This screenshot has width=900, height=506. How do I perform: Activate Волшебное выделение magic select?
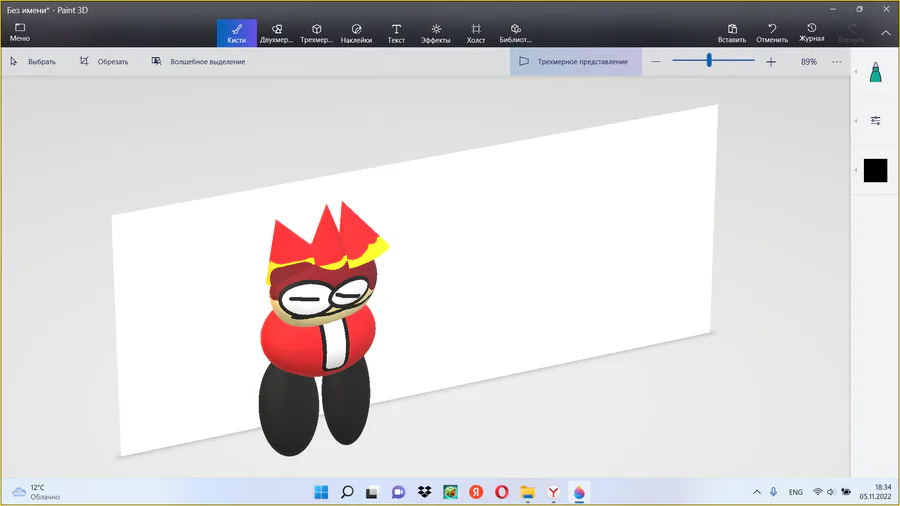click(x=198, y=61)
